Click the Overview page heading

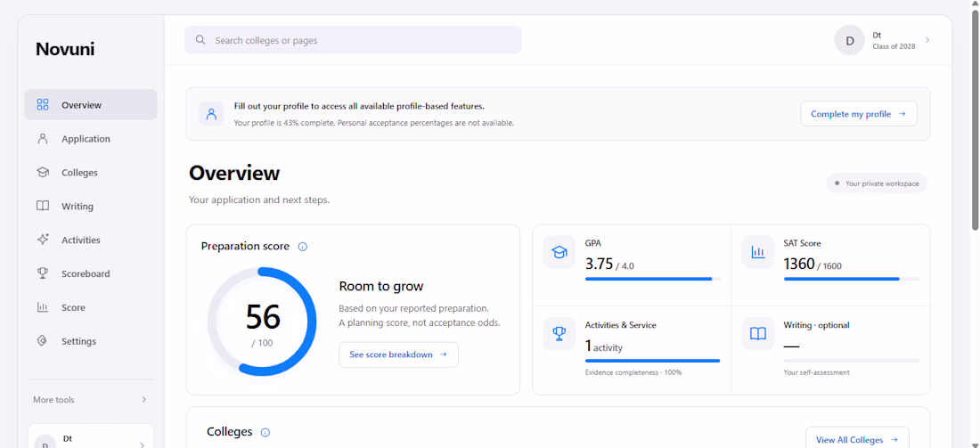coord(234,173)
